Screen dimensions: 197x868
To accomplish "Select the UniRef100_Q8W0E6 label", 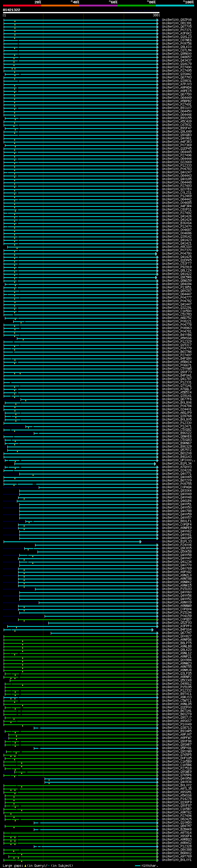I will tap(176, 436).
